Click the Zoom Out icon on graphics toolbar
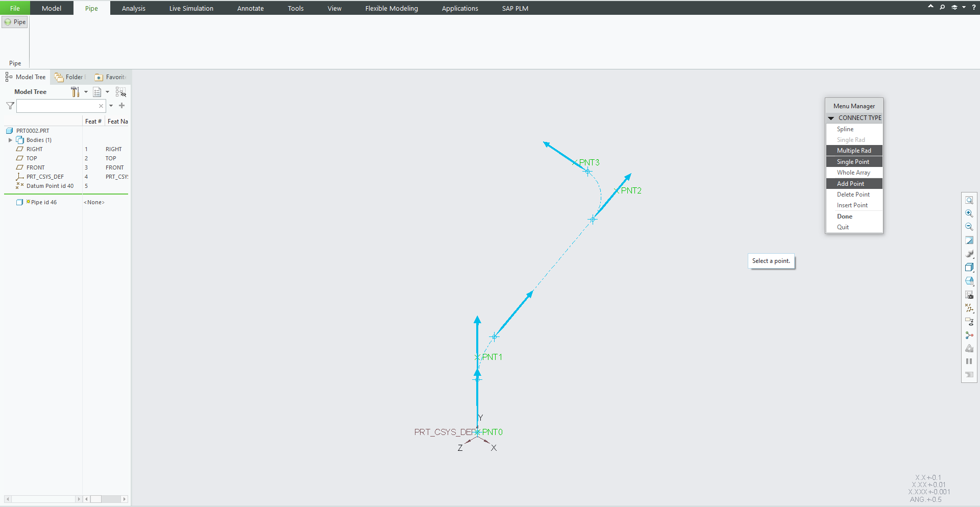980x507 pixels. click(970, 227)
